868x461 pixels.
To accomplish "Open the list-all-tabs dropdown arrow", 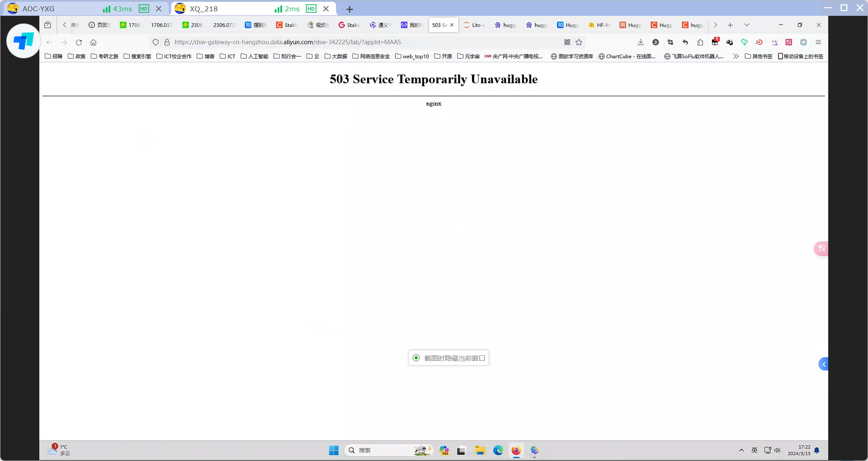I will 747,25.
